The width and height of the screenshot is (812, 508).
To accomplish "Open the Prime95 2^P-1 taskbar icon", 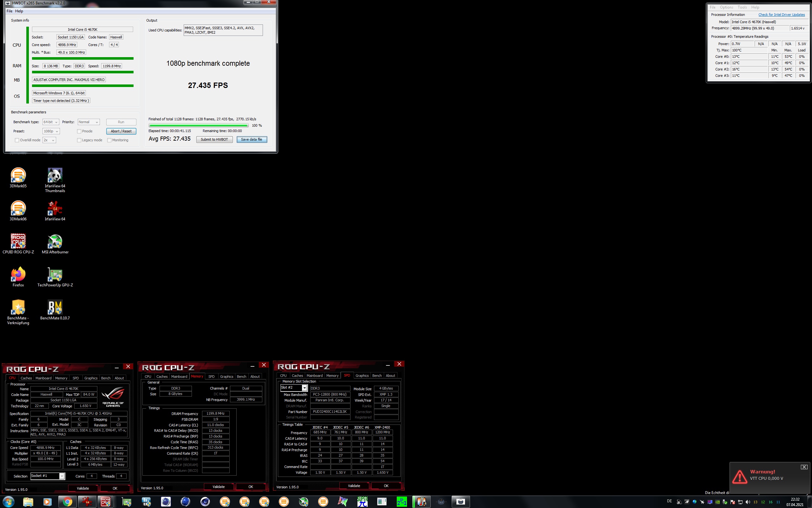I will [402, 502].
